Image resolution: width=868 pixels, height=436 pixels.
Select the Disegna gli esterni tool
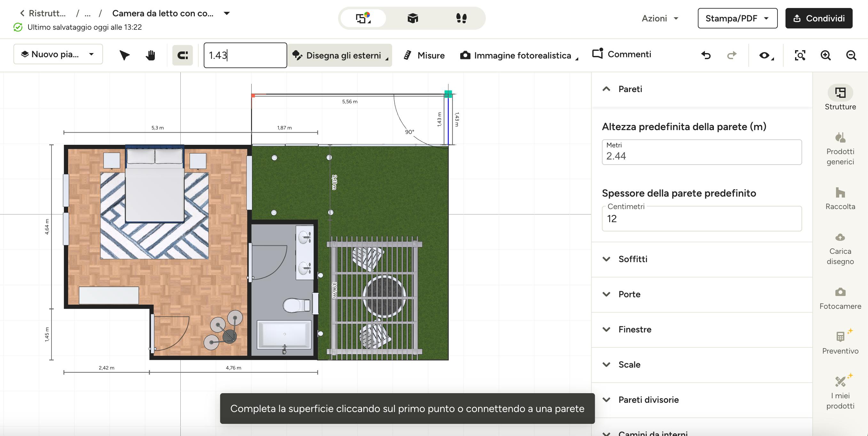coord(340,55)
